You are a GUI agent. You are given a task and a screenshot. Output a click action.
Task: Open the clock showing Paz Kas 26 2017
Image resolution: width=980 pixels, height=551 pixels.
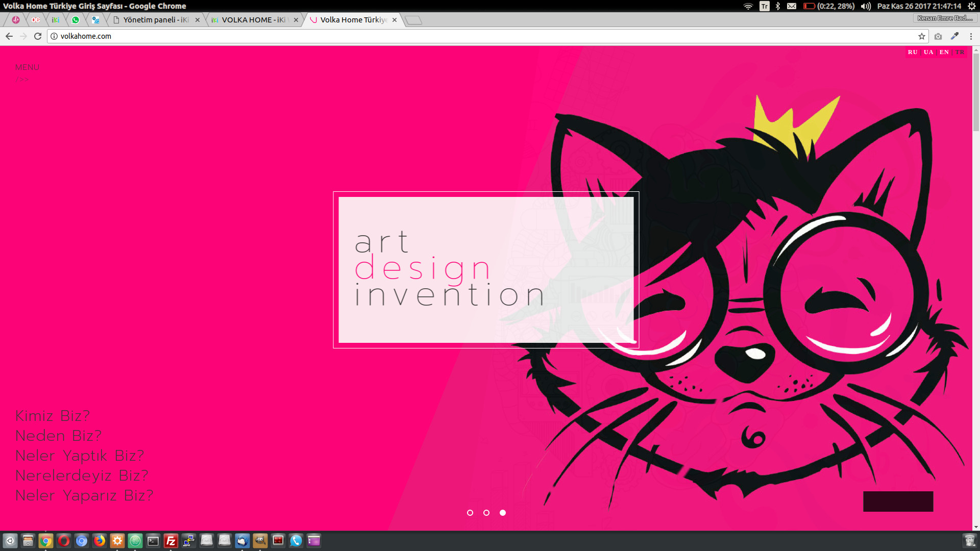point(919,6)
